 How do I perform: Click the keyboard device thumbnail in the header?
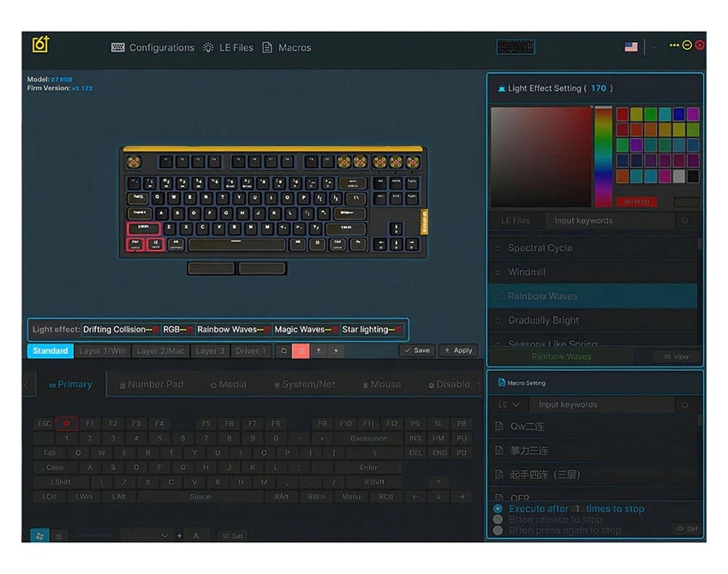(x=515, y=47)
